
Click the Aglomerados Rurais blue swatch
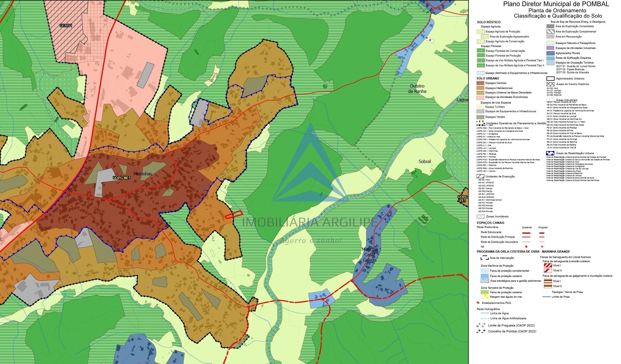[x=550, y=53]
